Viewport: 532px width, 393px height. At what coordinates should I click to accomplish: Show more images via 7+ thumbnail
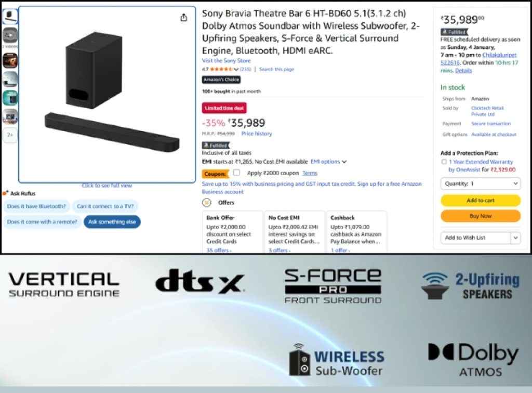pyautogui.click(x=10, y=135)
